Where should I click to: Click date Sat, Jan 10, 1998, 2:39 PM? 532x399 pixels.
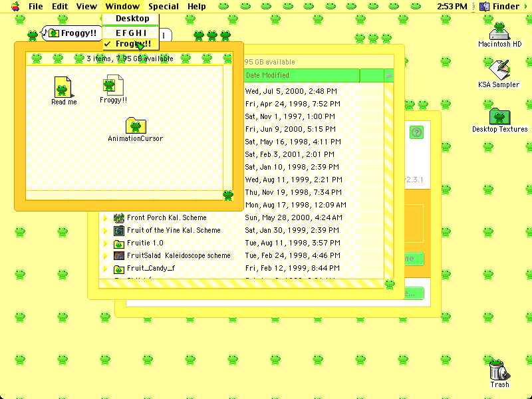click(x=292, y=167)
